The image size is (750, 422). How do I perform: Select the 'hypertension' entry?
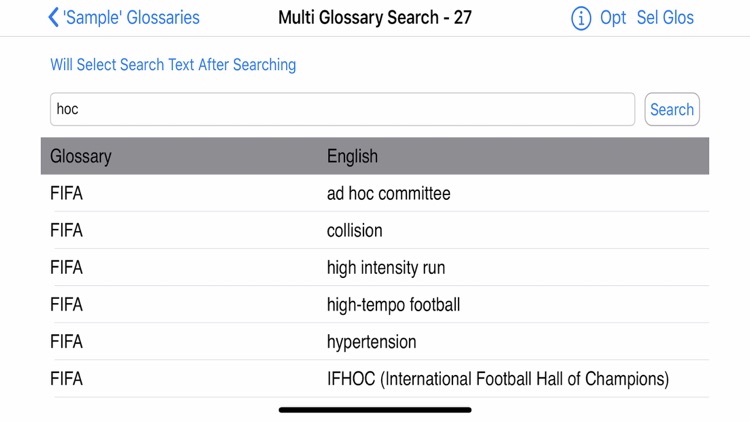click(x=371, y=341)
